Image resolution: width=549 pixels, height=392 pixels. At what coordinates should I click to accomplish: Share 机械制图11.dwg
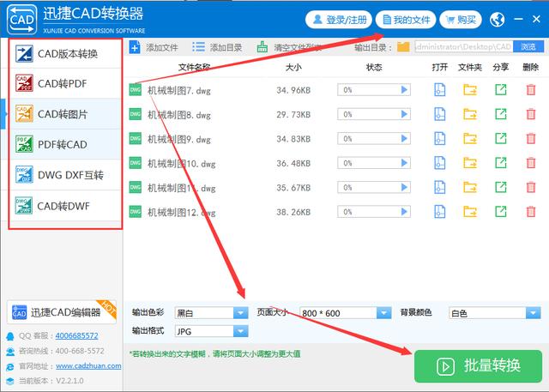click(x=501, y=187)
